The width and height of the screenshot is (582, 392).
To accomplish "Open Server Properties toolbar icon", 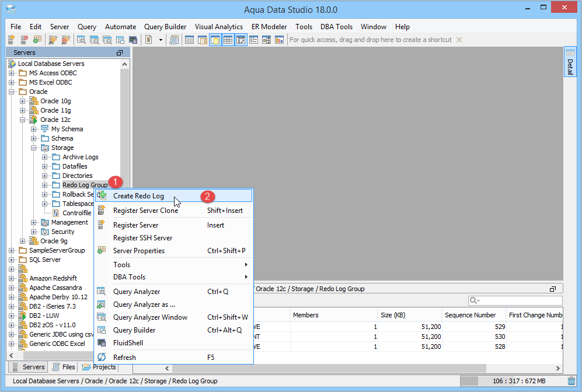I will coord(37,40).
